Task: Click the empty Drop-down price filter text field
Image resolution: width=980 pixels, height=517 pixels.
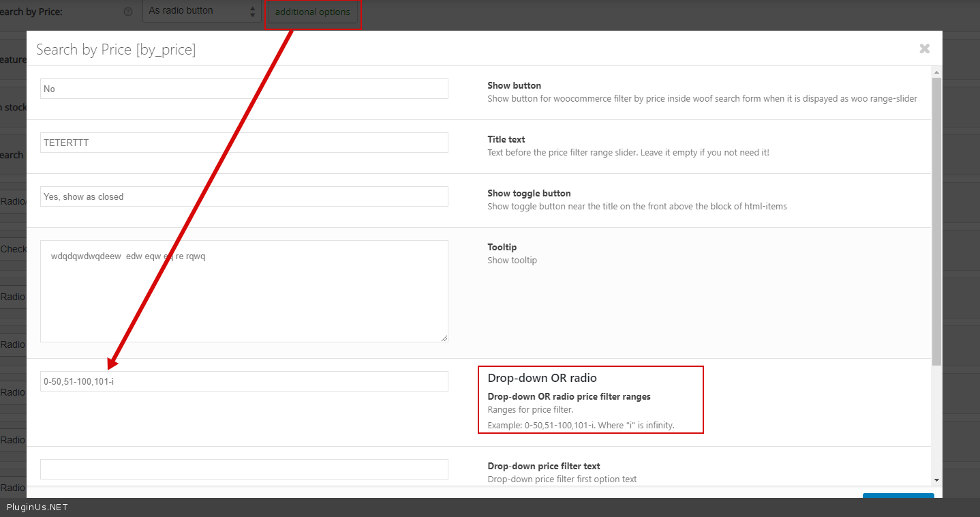Action: (244, 469)
